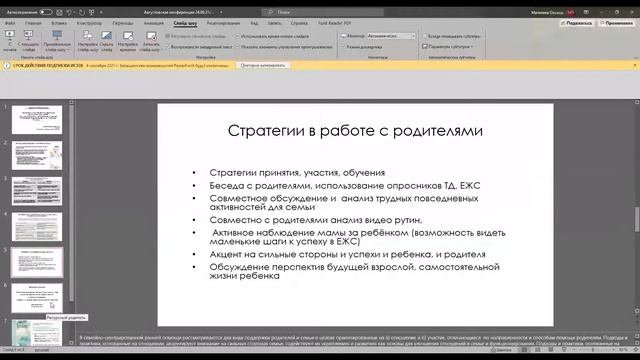Click the slide title 'Стратегии в работе с родителями'
This screenshot has width=640, height=360.
(355, 131)
